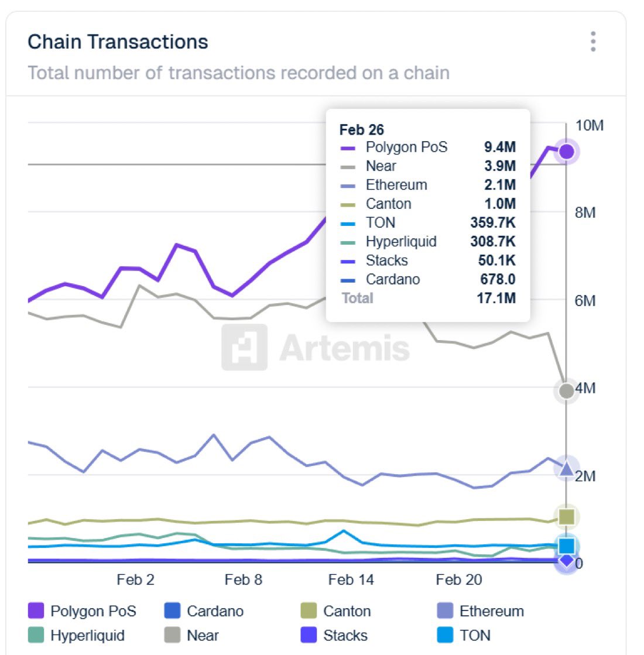Click the purple Polygon PoS circle marker
Image resolution: width=644 pixels, height=655 pixels.
(566, 152)
